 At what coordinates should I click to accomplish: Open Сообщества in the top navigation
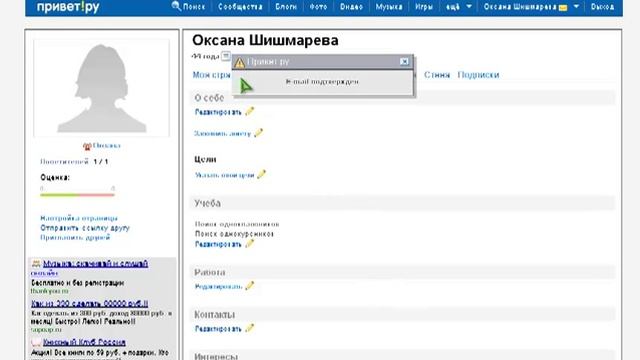point(240,7)
